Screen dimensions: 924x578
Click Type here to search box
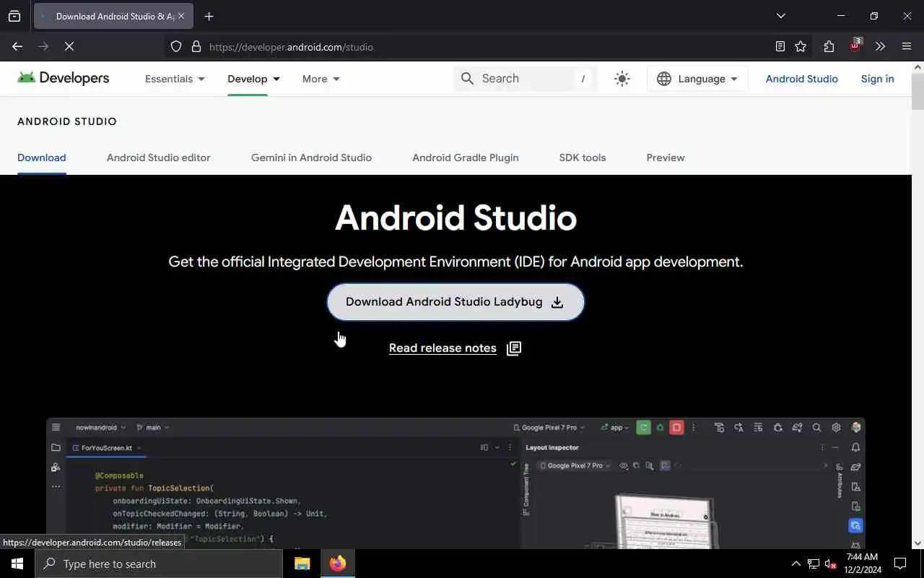pyautogui.click(x=159, y=564)
